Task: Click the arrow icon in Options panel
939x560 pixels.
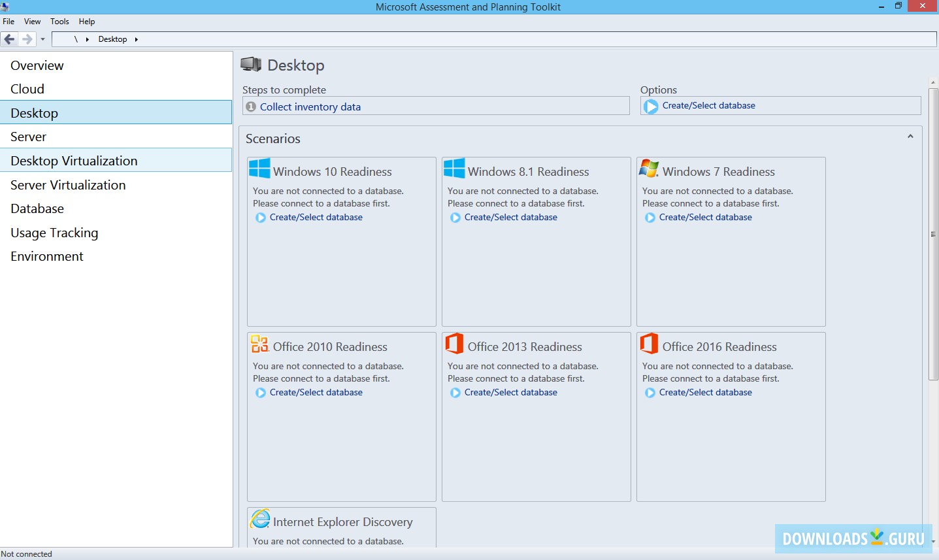Action: pyautogui.click(x=651, y=106)
